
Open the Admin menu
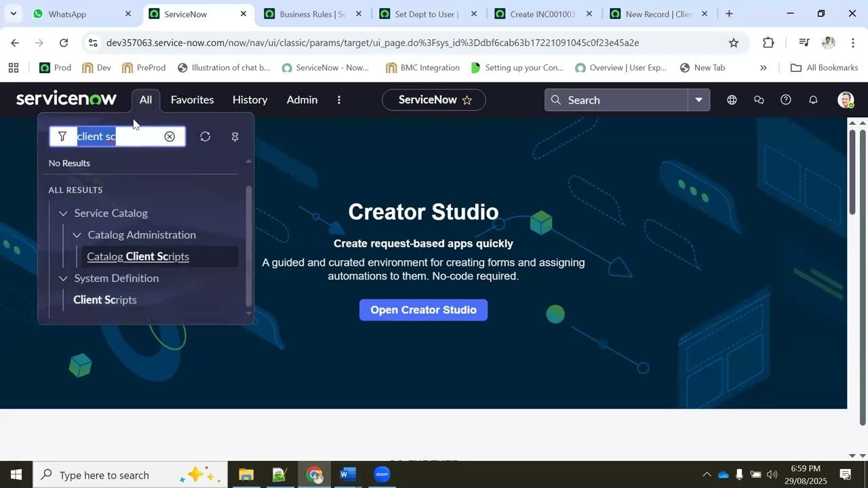click(x=302, y=100)
